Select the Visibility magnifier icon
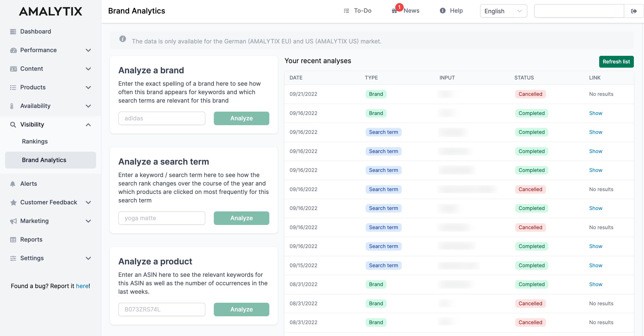The height and width of the screenshot is (336, 644). click(x=13, y=124)
